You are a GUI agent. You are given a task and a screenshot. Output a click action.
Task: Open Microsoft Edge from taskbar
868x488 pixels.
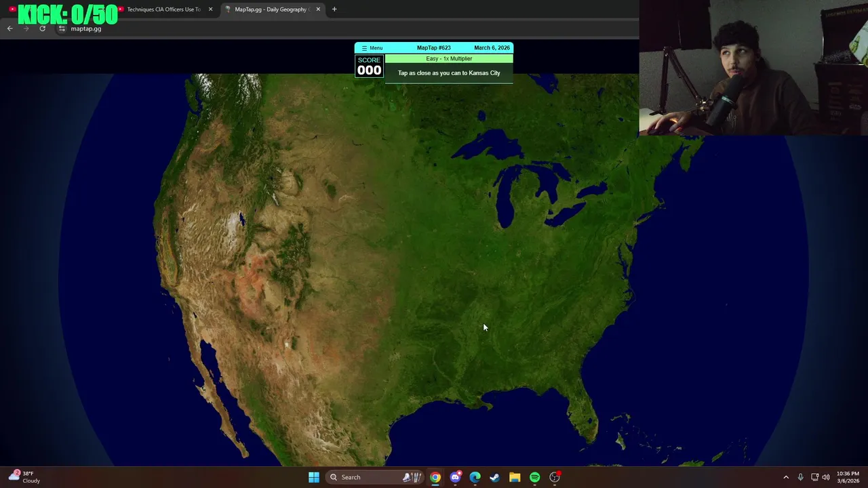[475, 477]
